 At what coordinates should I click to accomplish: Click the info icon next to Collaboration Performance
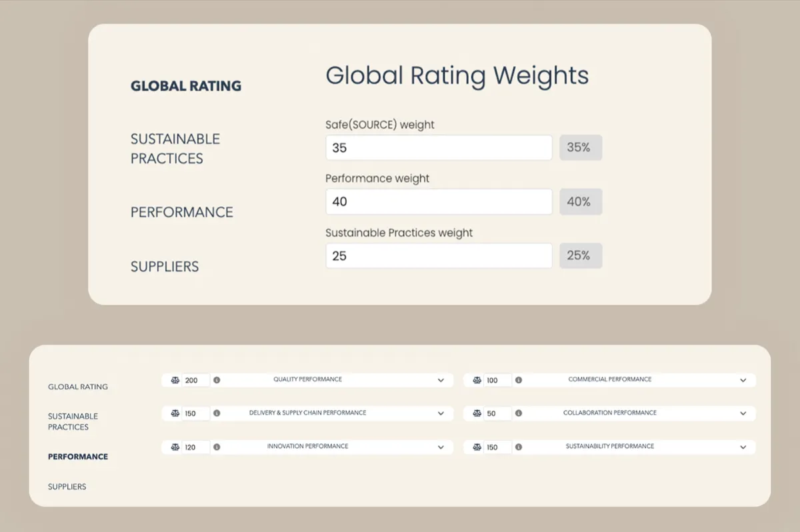click(519, 413)
